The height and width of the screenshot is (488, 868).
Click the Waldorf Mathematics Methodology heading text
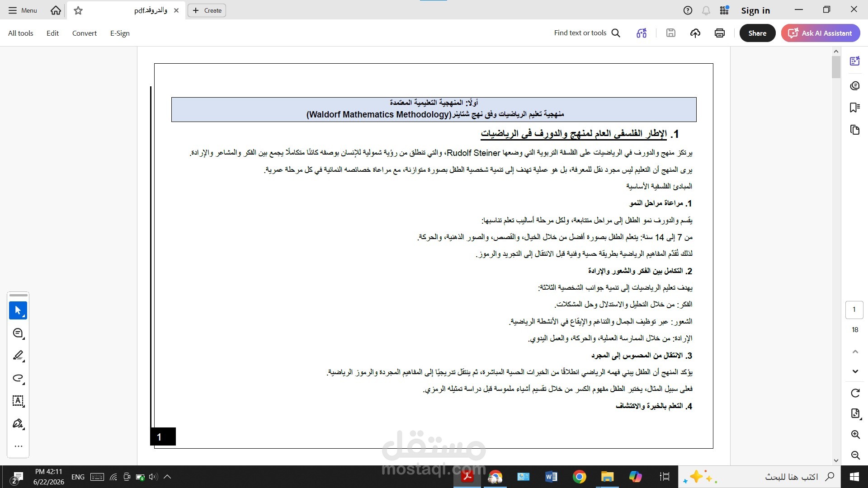tap(379, 114)
